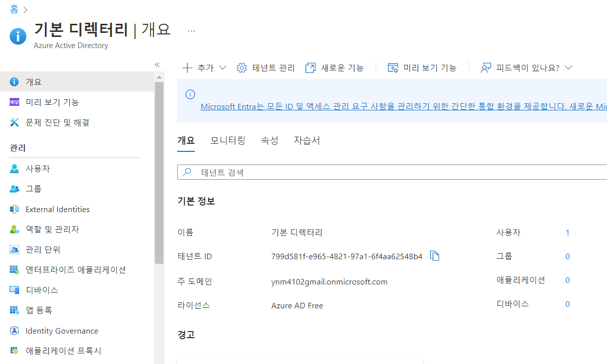Click the 디바이스 monitor icon
This screenshot has height=364, width=607.
(x=14, y=290)
